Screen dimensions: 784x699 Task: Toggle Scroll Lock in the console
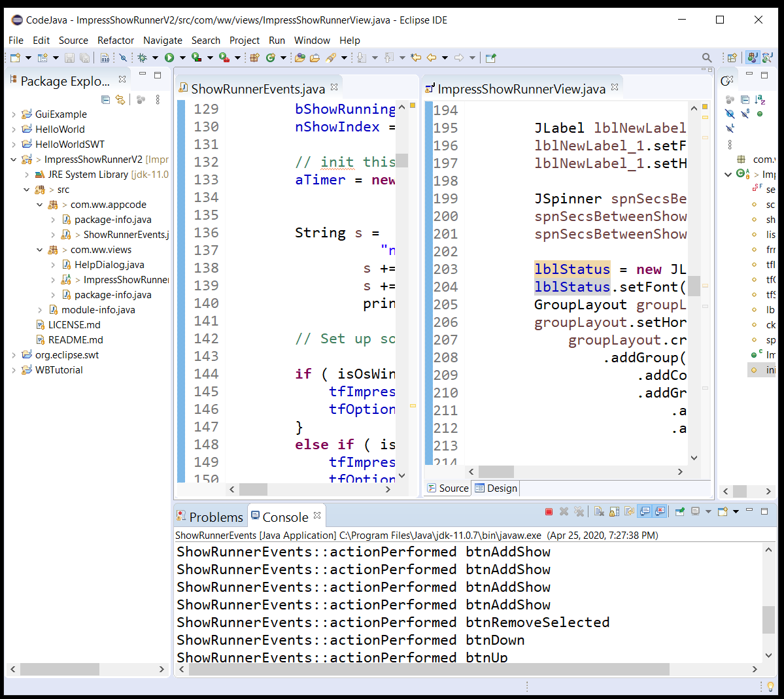click(615, 511)
